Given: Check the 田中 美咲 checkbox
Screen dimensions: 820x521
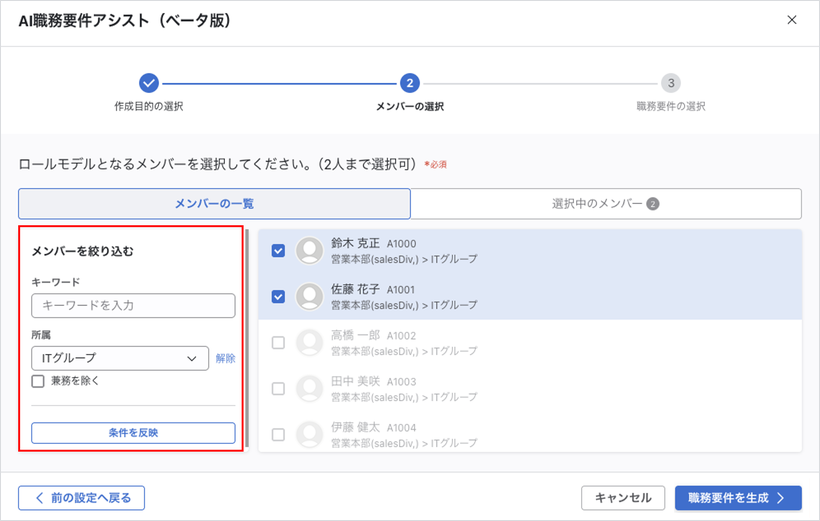Looking at the screenshot, I should pos(278,389).
